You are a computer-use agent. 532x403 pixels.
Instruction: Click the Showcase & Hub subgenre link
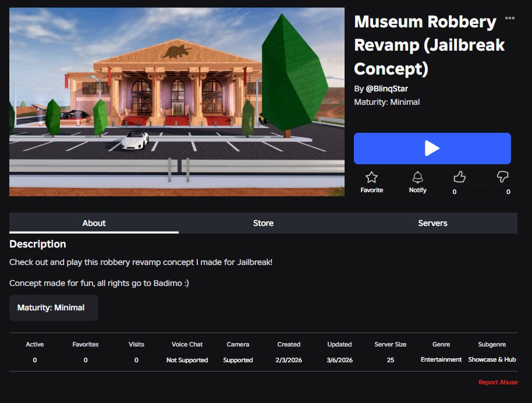(x=492, y=359)
